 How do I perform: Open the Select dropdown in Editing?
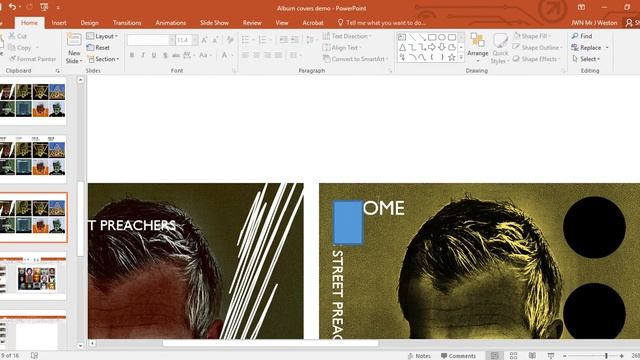586,59
